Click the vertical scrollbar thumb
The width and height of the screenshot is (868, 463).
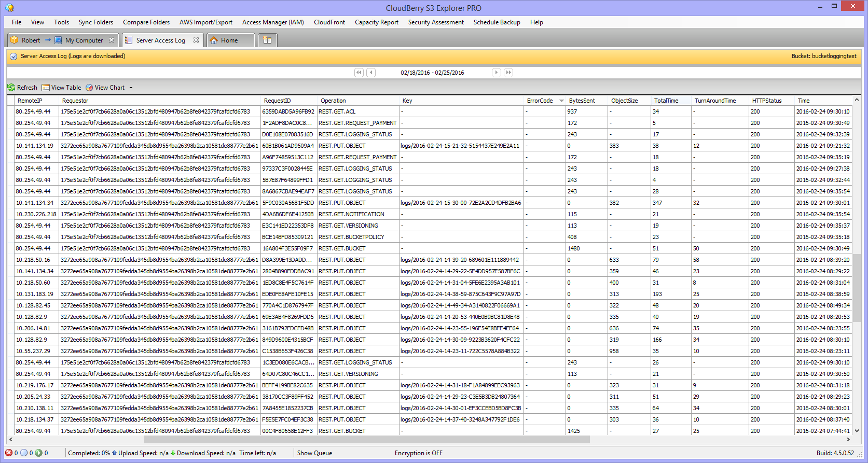click(857, 288)
